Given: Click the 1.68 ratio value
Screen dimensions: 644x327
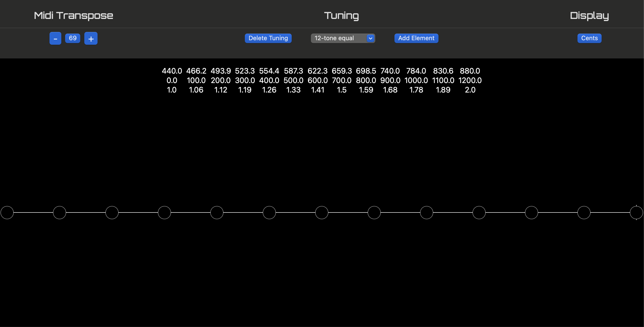Looking at the screenshot, I should click(x=390, y=90).
